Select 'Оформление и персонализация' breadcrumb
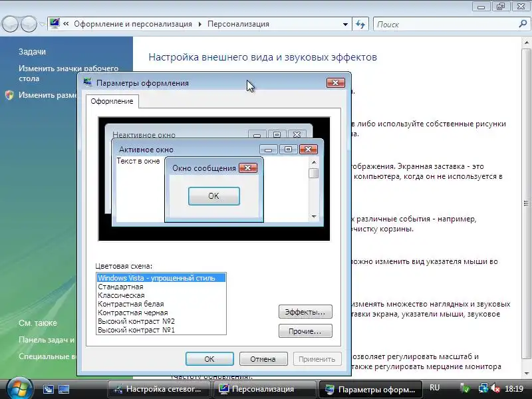This screenshot has width=532, height=399. tap(132, 24)
